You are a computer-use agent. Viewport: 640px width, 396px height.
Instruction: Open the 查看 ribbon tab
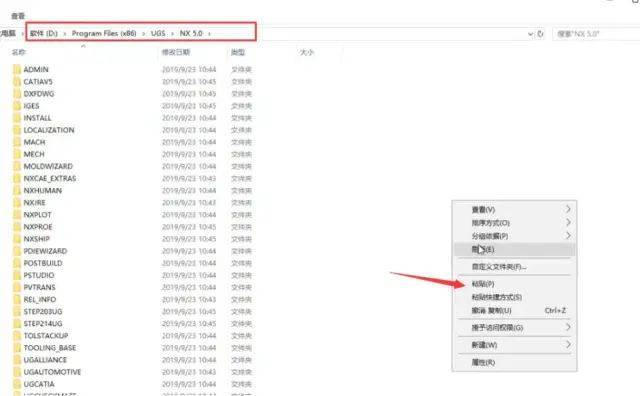18,16
